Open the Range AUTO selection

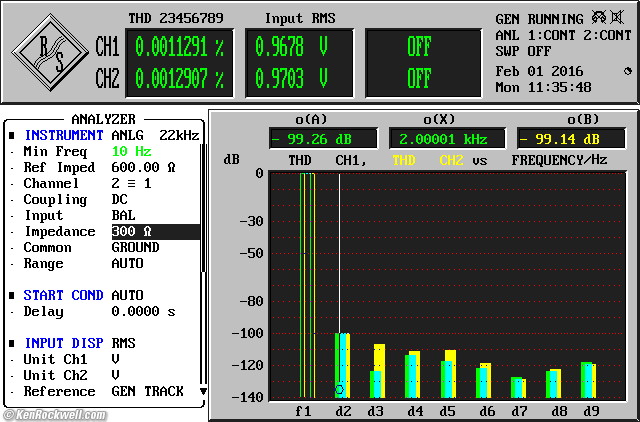pos(127,263)
